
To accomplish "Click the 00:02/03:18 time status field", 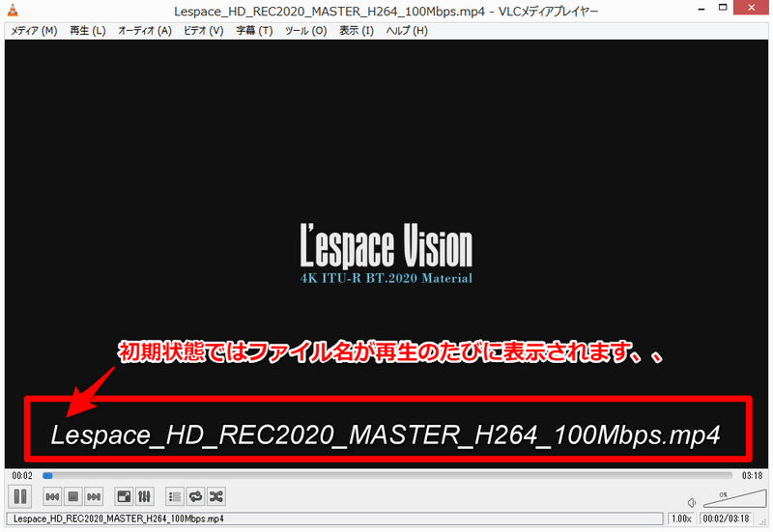I will [x=727, y=518].
